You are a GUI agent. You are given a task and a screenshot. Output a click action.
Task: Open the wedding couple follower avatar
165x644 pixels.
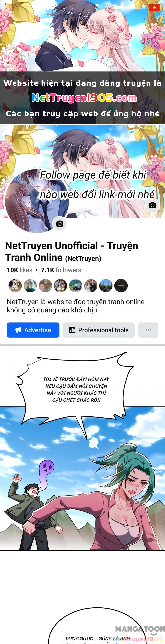tap(91, 286)
